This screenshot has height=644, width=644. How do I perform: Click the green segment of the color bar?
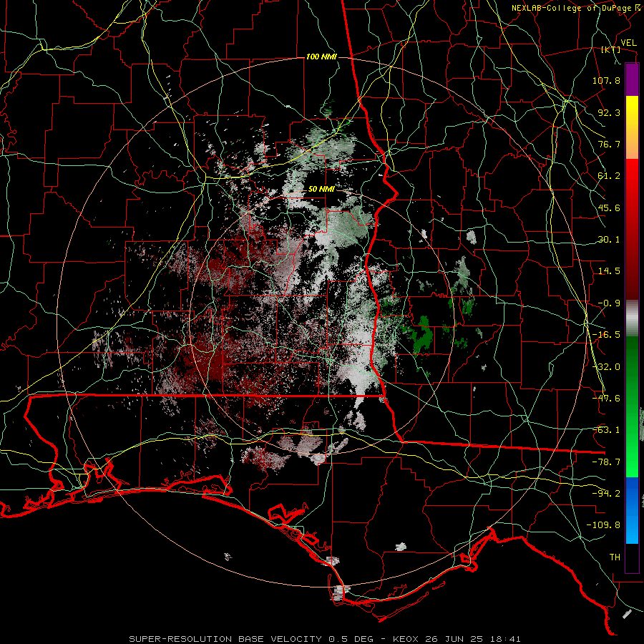(632, 406)
